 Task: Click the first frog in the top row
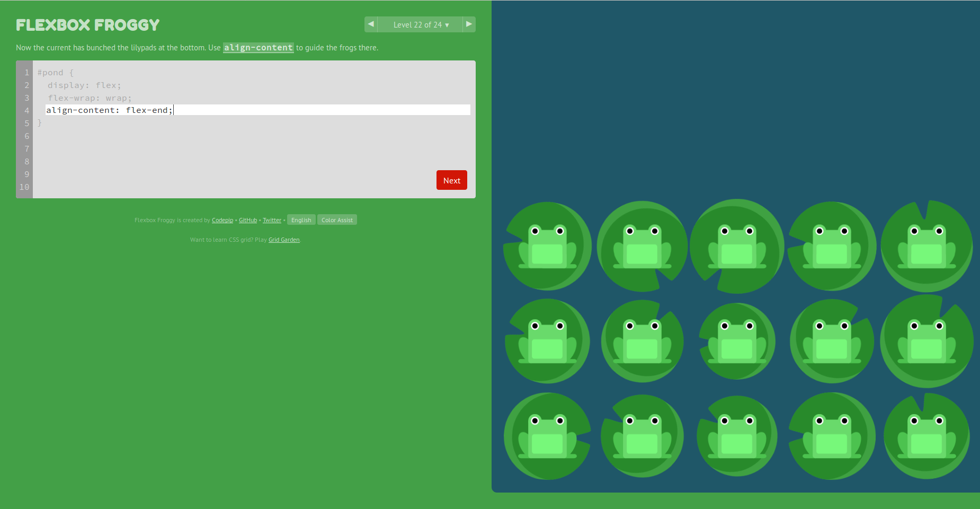[547, 247]
